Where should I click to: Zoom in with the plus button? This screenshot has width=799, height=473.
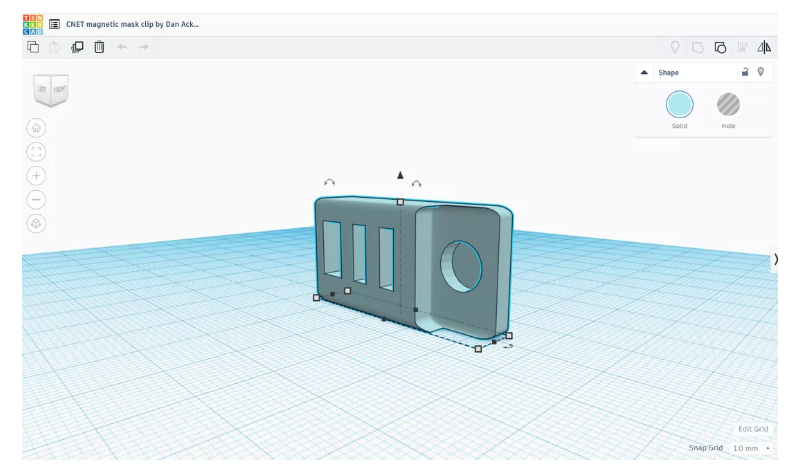(x=36, y=174)
